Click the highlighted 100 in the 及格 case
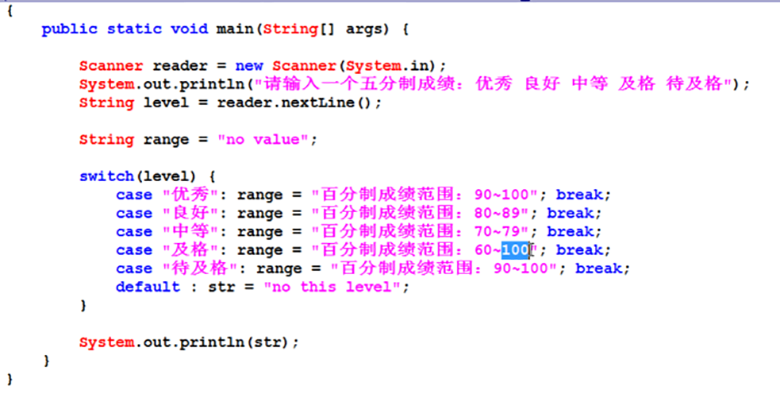780x398 pixels. pyautogui.click(x=515, y=250)
